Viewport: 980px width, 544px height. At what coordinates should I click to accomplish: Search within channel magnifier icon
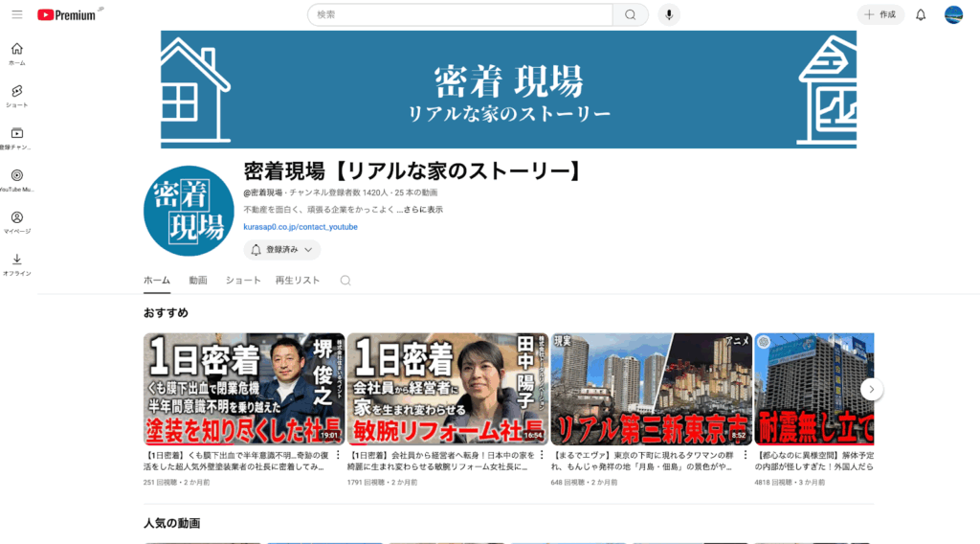[345, 281]
